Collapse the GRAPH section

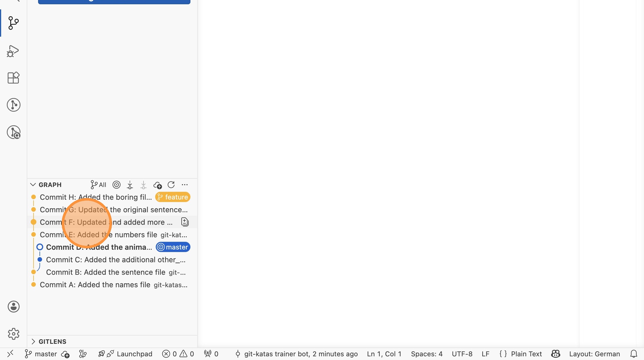coord(33,185)
